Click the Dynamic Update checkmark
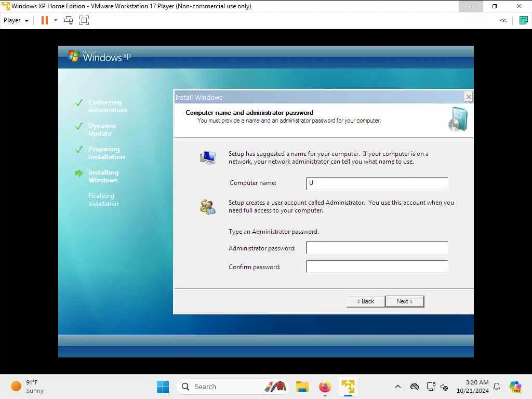Screen dimensions: 532x399 tap(79, 126)
